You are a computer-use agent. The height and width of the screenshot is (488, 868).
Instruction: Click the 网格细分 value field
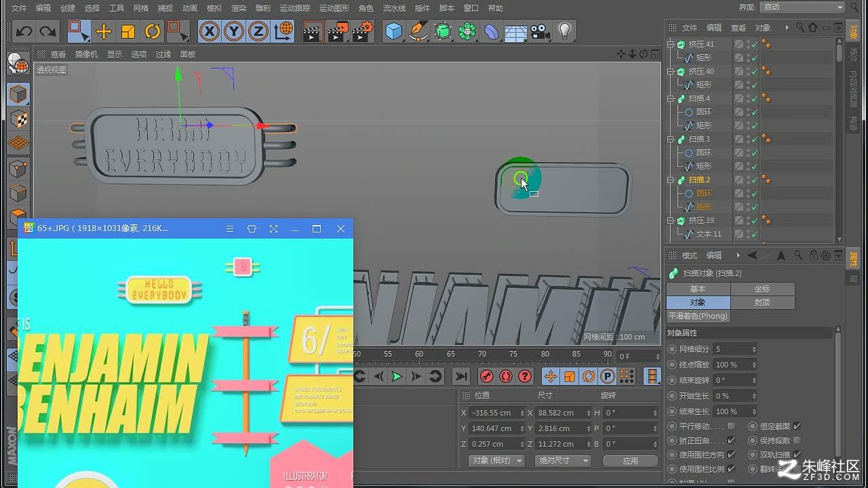(x=734, y=349)
